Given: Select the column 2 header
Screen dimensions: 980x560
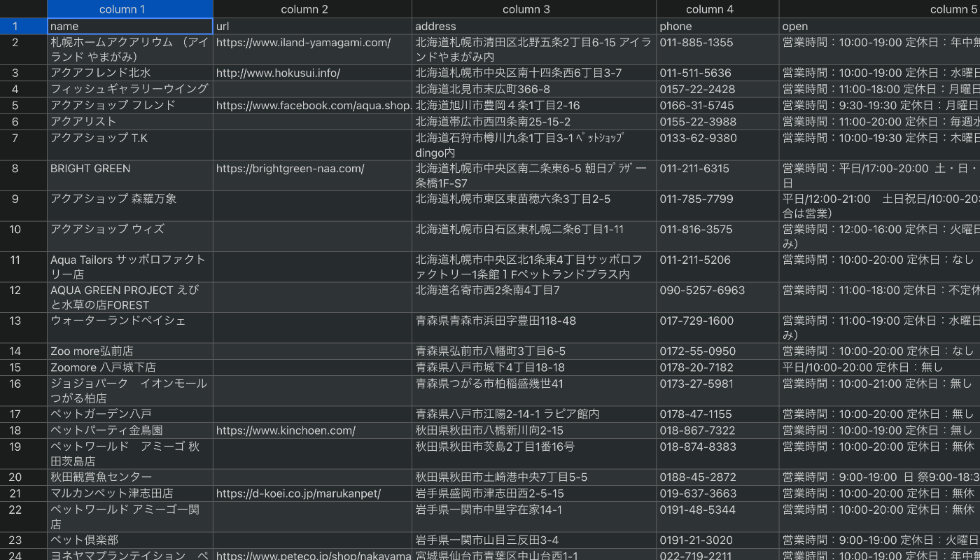Looking at the screenshot, I should click(x=312, y=9).
